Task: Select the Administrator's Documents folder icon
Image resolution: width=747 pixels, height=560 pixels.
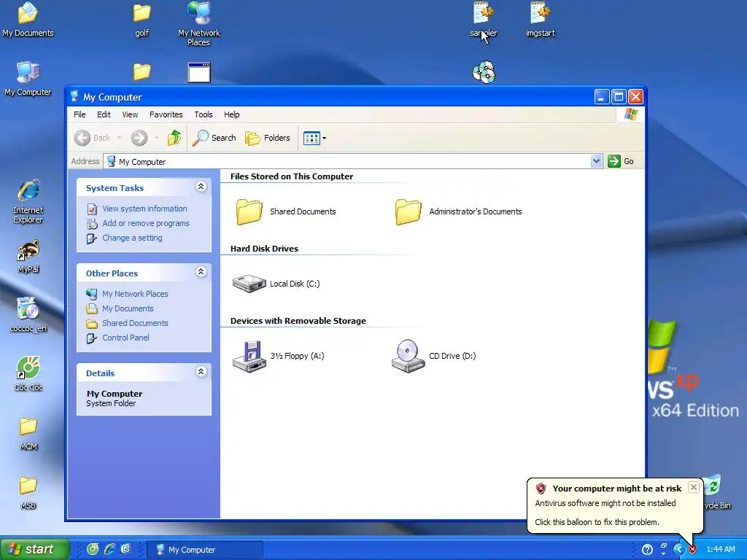Action: point(409,211)
